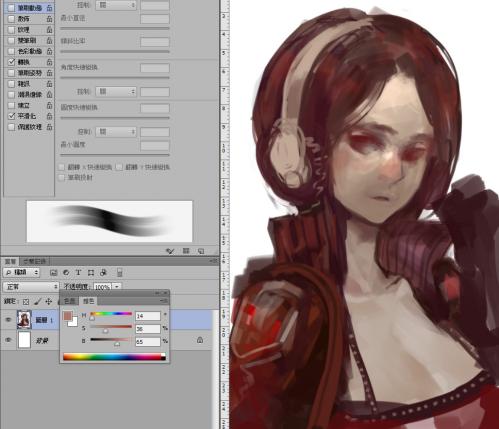Screen dimensions: 499x429
Task: Switch to the Swatches (色票) tab
Action: [x=70, y=301]
